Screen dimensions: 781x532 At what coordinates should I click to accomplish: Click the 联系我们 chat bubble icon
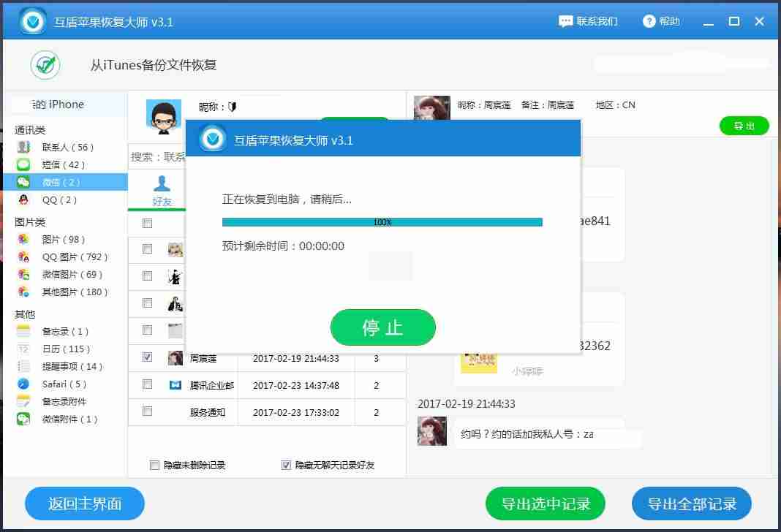coord(565,21)
